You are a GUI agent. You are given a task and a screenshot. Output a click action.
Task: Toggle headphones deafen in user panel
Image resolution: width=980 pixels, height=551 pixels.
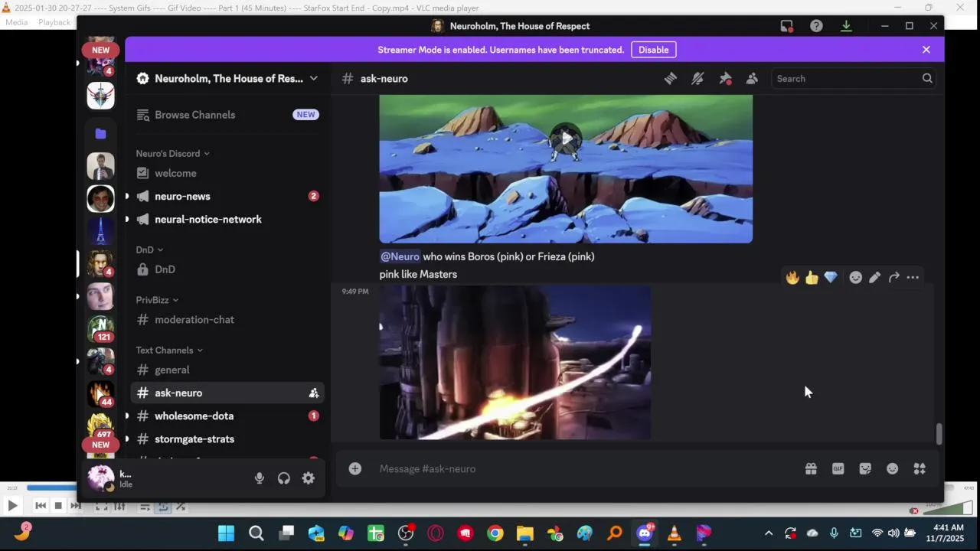pyautogui.click(x=284, y=478)
